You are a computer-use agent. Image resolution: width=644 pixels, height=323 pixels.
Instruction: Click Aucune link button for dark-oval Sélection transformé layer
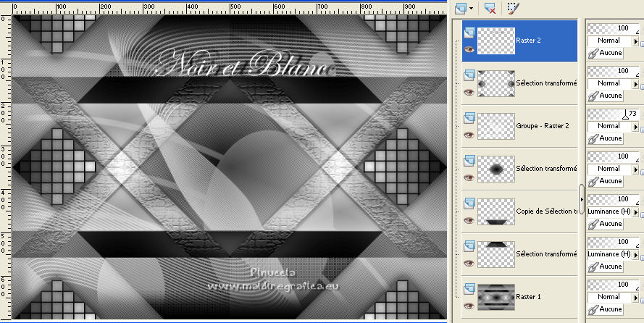(x=605, y=181)
